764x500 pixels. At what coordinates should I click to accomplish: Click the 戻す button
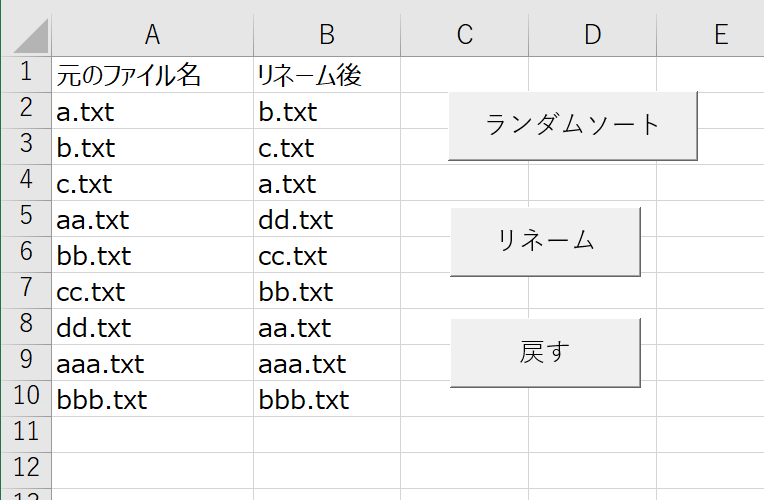pos(545,352)
